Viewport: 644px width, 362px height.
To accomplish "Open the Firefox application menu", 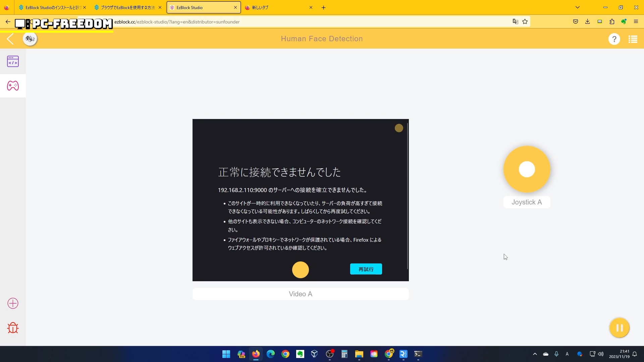I will pyautogui.click(x=636, y=22).
